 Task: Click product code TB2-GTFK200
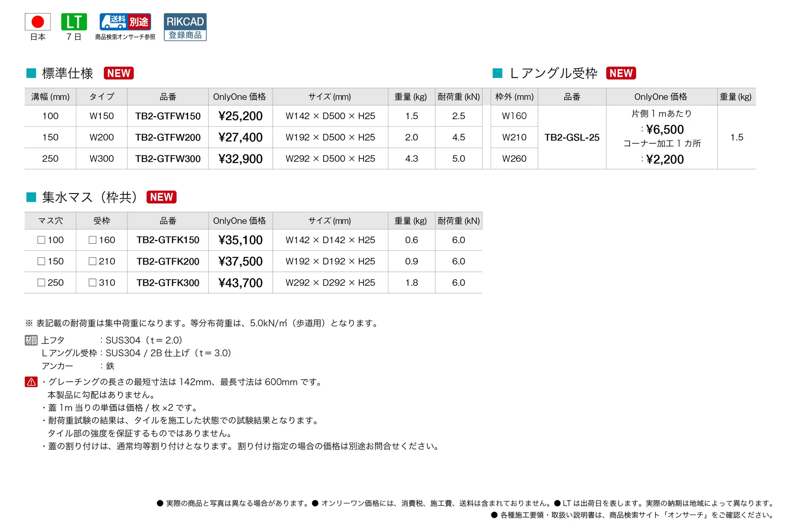tap(168, 261)
